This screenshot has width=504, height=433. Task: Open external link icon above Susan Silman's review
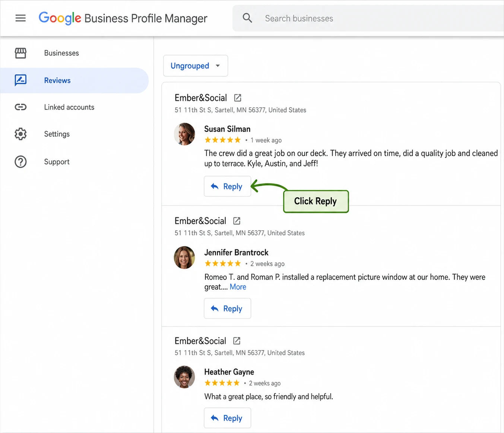pyautogui.click(x=238, y=98)
